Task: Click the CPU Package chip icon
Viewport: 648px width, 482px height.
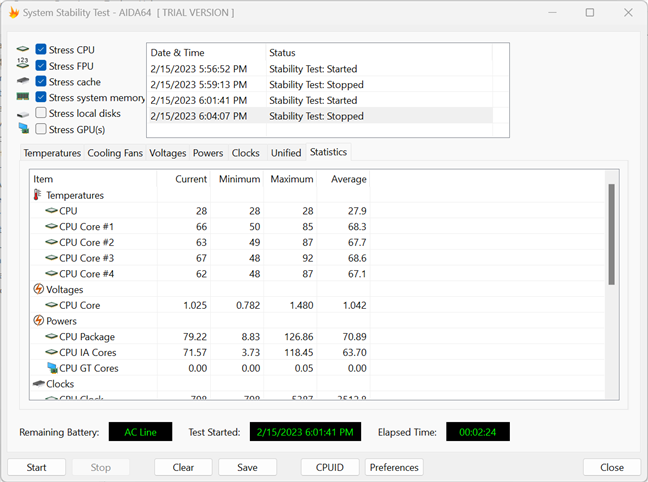Action: 51,337
